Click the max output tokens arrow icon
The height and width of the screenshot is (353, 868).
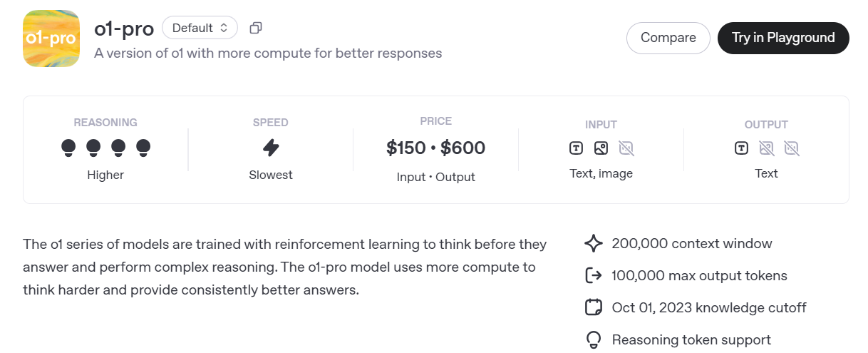[x=593, y=276]
